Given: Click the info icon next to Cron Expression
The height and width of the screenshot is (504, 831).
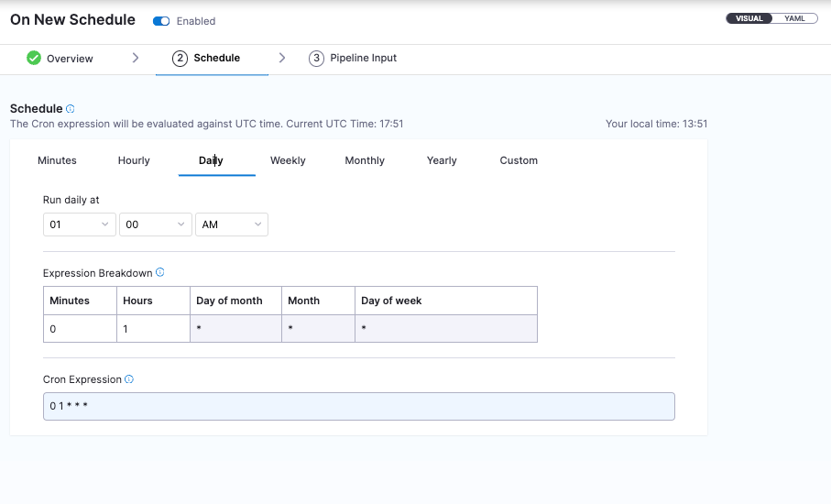Looking at the screenshot, I should tap(129, 379).
